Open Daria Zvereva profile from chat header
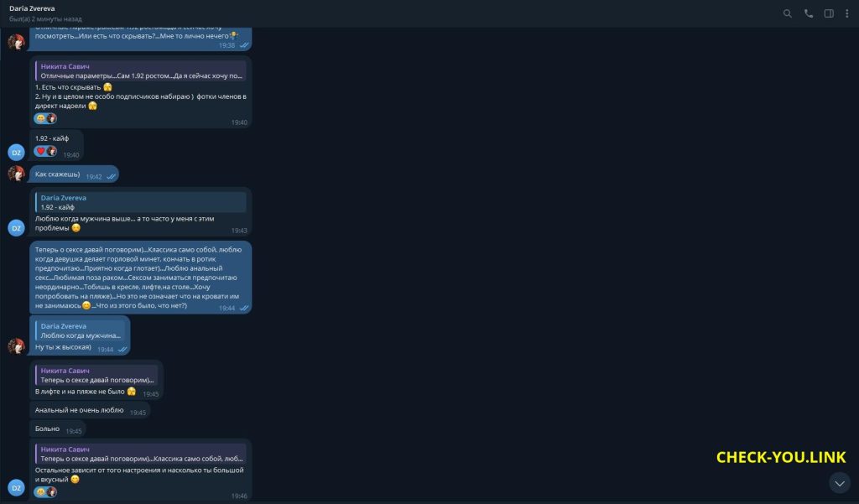Screen dimensions: 859x504 click(34, 8)
